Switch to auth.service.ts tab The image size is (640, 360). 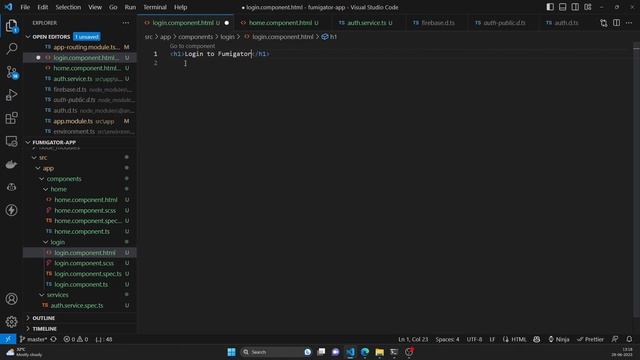tap(366, 23)
